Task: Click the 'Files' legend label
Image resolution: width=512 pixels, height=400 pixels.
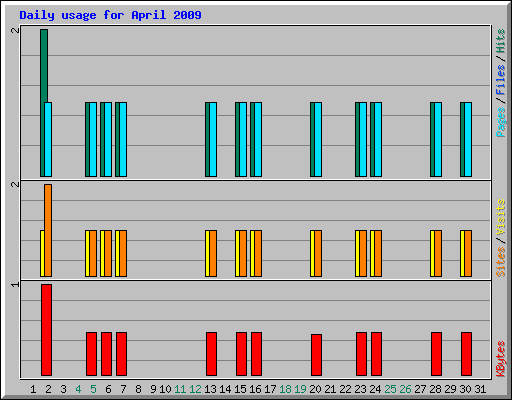Action: [501, 80]
